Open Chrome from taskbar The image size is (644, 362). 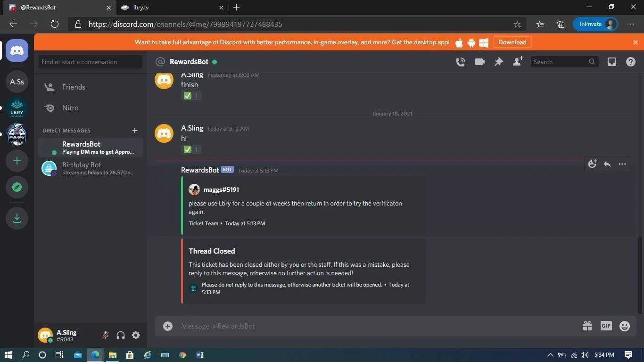pos(182,355)
